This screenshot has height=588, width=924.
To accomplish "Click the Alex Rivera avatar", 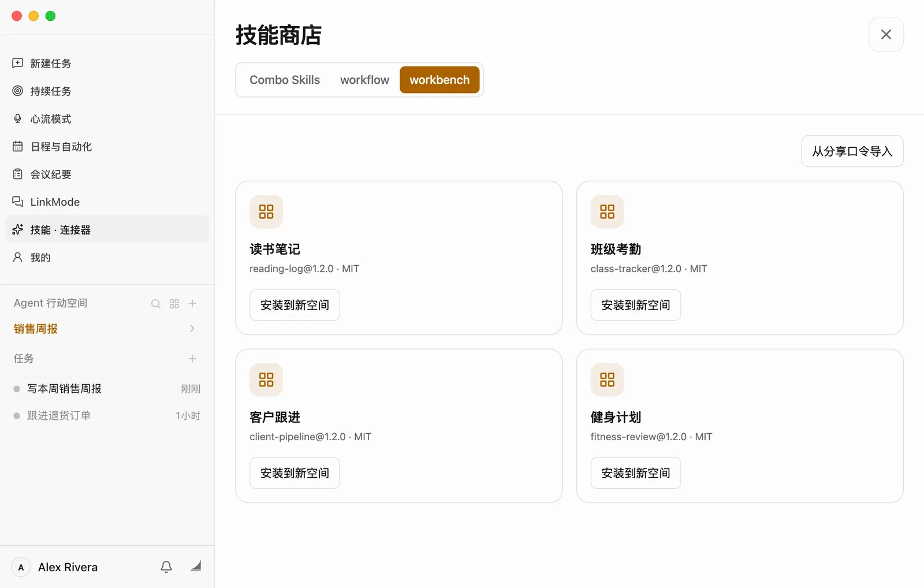I will (21, 567).
